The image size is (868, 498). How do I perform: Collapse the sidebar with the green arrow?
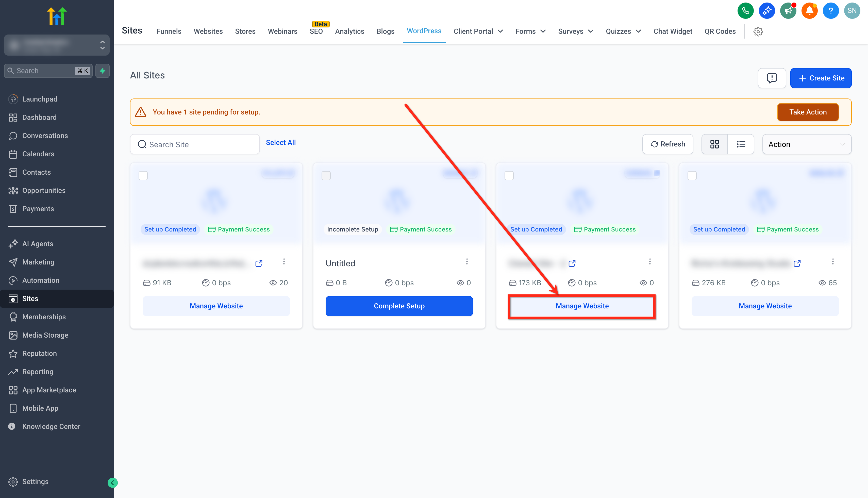pos(112,483)
